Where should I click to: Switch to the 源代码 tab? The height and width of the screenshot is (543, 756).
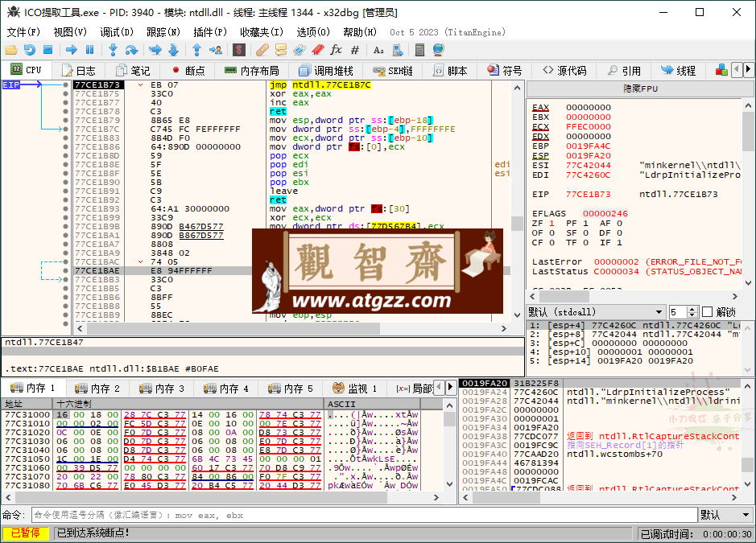click(x=564, y=71)
